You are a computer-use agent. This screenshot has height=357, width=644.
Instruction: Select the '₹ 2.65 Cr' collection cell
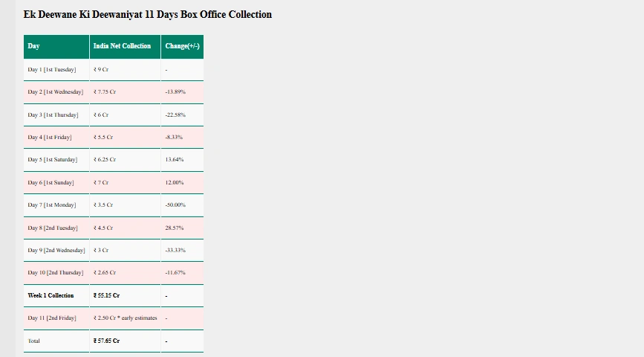105,273
